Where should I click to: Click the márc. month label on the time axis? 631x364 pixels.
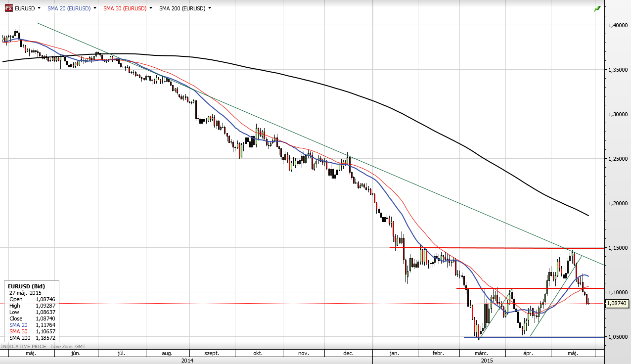click(x=481, y=354)
